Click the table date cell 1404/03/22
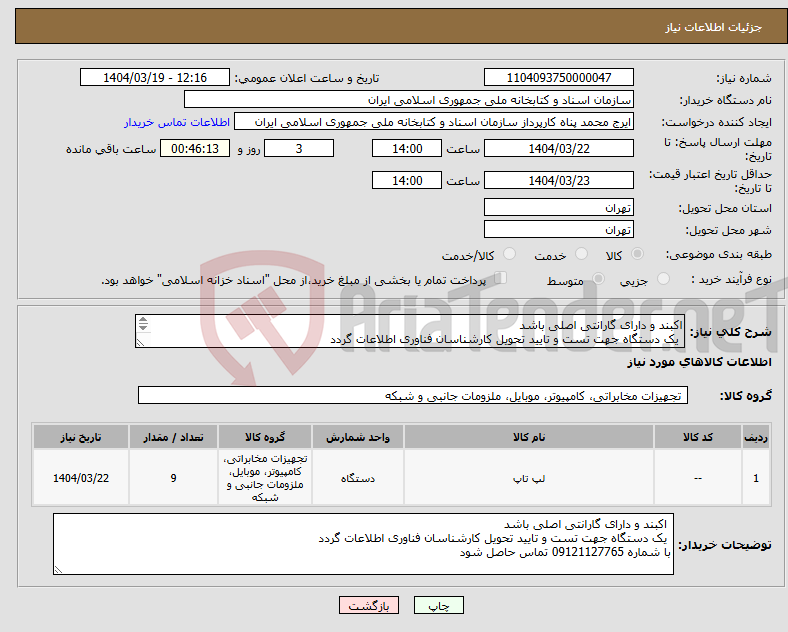 point(81,478)
